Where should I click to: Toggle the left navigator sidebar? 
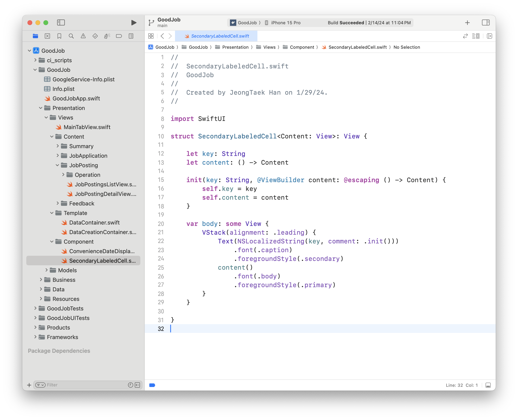coord(61,22)
